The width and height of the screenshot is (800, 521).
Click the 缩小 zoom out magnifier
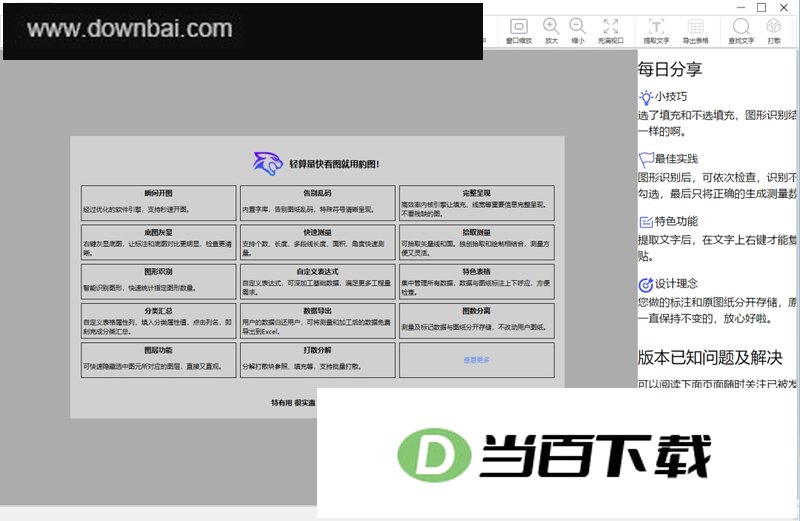point(578,26)
